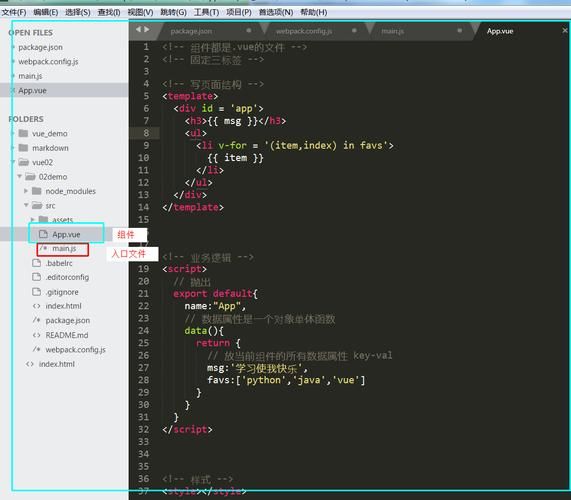Open the 工具(T) menu
The height and width of the screenshot is (500, 571).
point(206,12)
